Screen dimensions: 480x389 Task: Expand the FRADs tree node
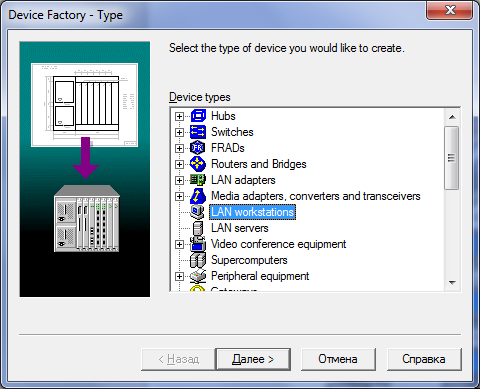(179, 148)
